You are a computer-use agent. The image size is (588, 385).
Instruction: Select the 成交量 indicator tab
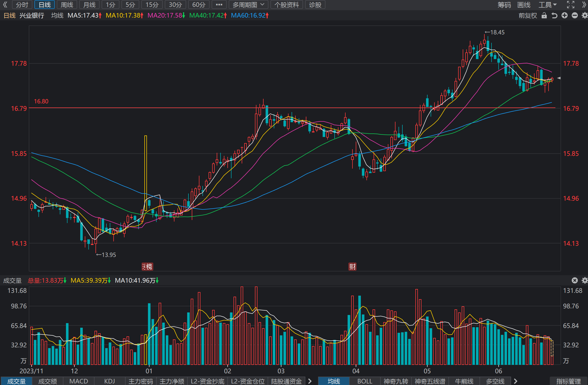(x=16, y=381)
